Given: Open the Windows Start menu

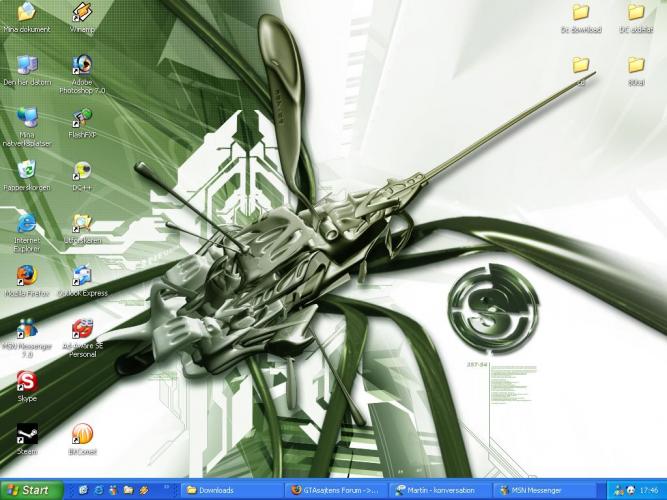Looking at the screenshot, I should point(31,490).
